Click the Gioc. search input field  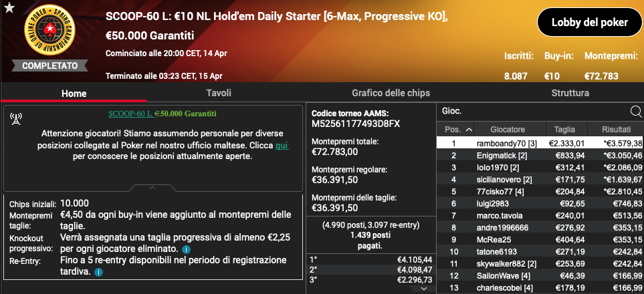click(x=534, y=112)
